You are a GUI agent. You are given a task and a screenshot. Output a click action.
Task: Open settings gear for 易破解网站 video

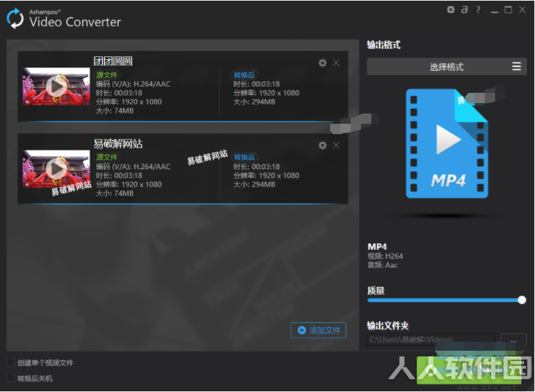[323, 145]
